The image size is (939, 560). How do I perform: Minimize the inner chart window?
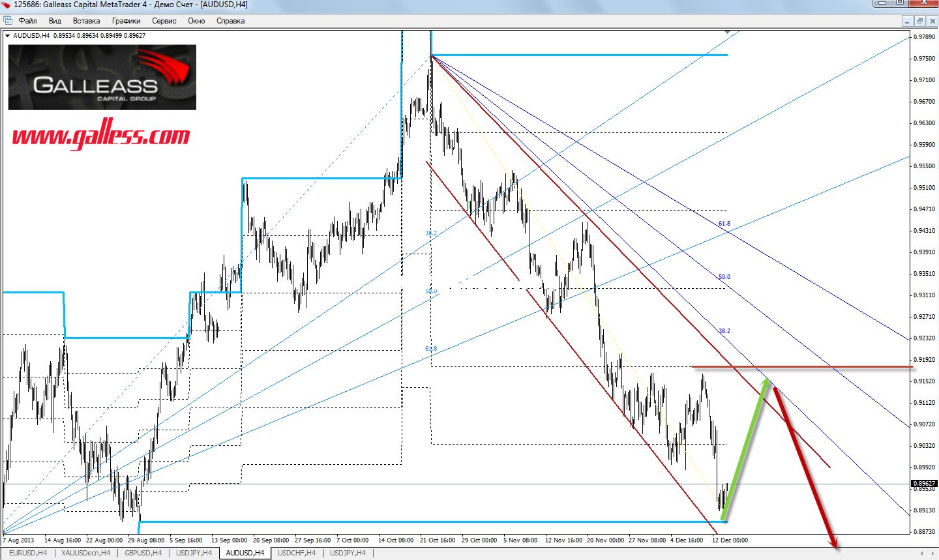908,21
